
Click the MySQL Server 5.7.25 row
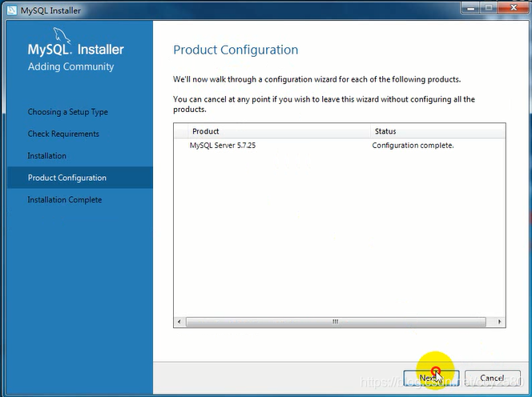pyautogui.click(x=339, y=146)
